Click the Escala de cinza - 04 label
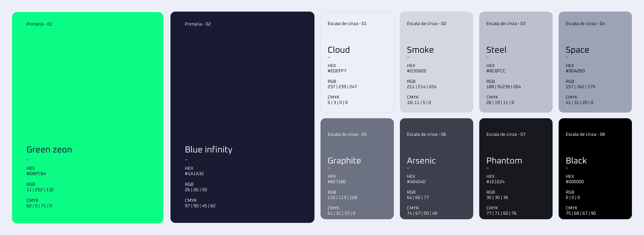This screenshot has width=644, height=235. pyautogui.click(x=585, y=23)
